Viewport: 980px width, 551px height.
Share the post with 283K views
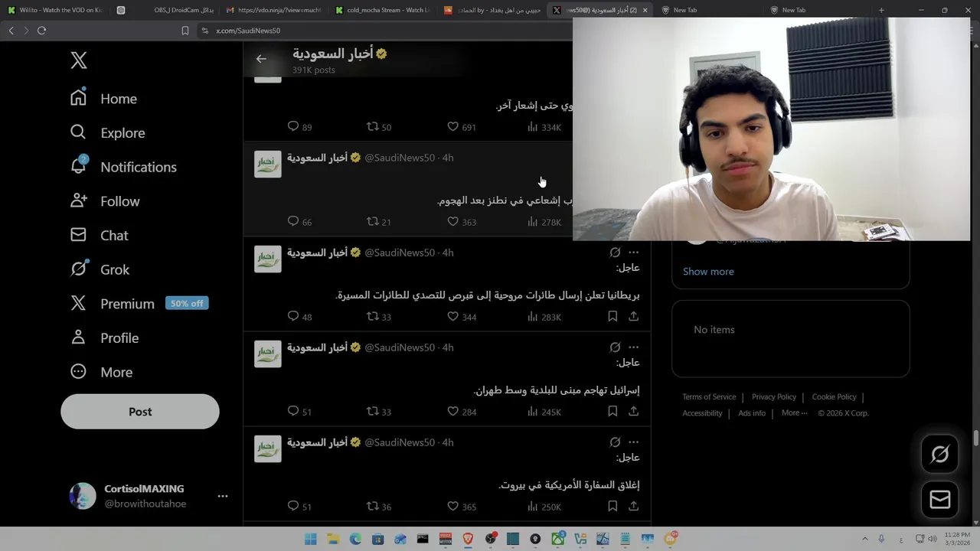(633, 316)
